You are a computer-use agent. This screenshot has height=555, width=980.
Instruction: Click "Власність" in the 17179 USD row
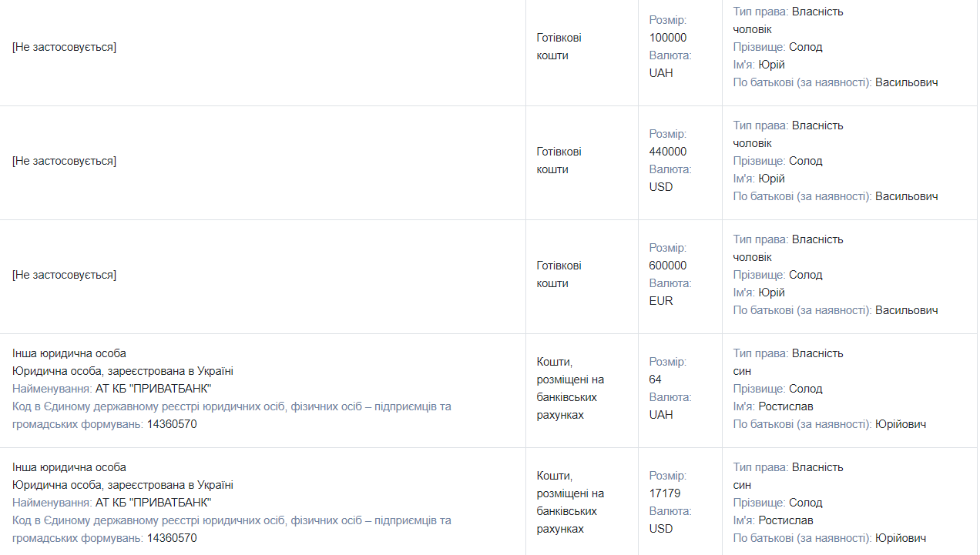[817, 467]
